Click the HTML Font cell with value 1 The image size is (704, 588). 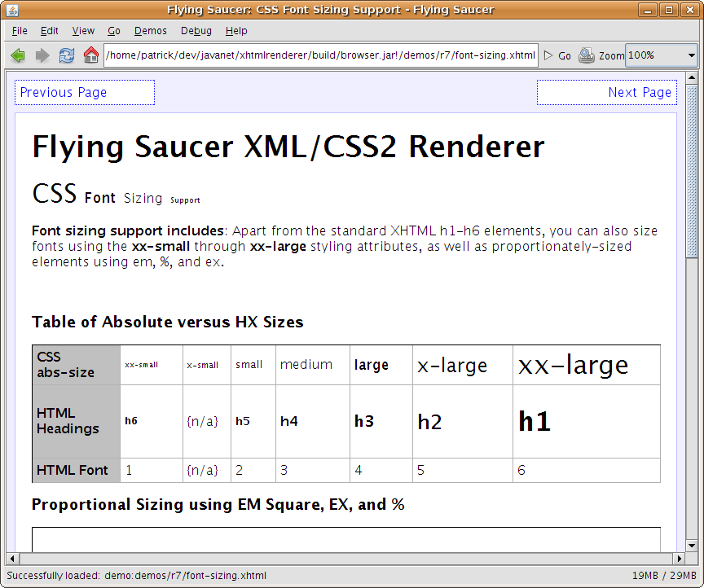pyautogui.click(x=152, y=471)
